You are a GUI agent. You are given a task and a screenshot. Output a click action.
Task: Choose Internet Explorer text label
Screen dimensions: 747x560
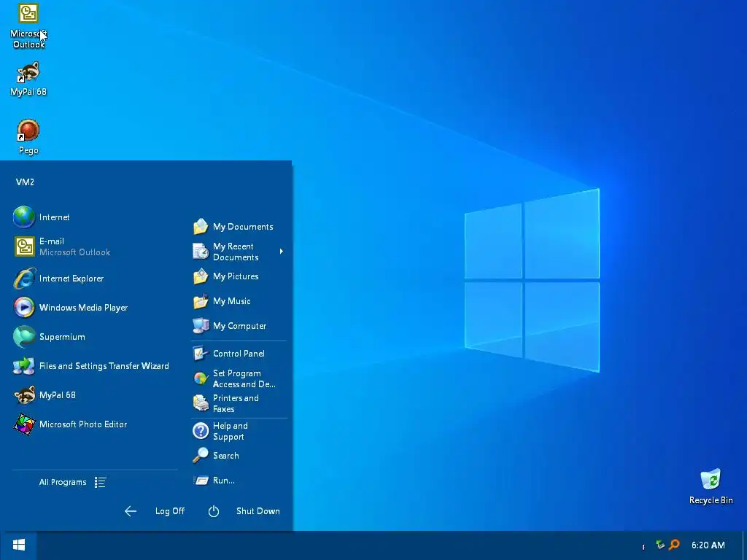pos(71,279)
